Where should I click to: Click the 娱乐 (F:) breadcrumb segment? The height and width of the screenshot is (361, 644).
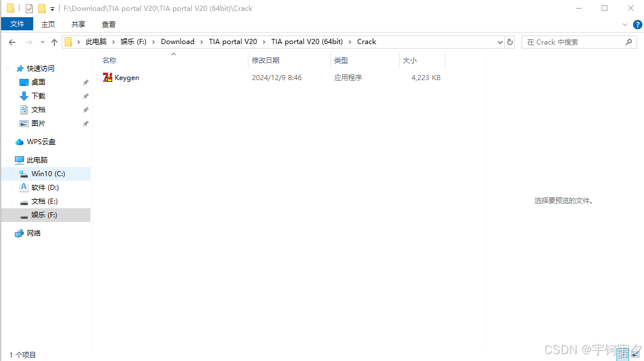[133, 42]
